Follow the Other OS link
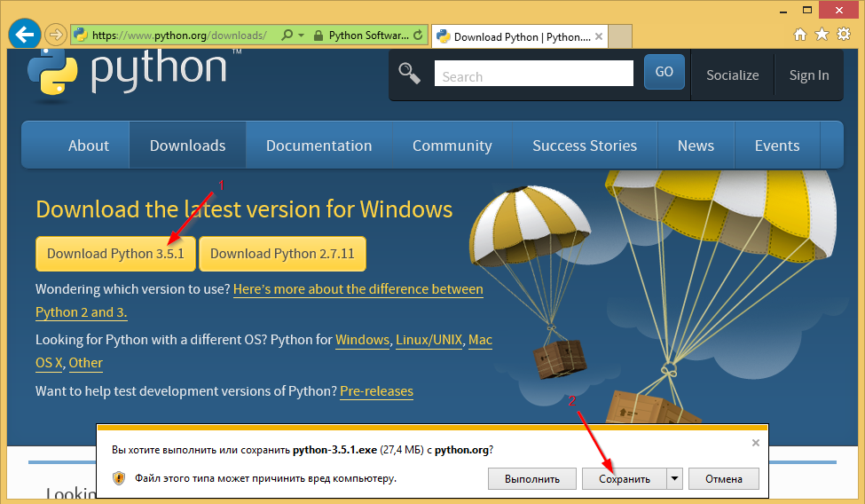 click(x=85, y=363)
